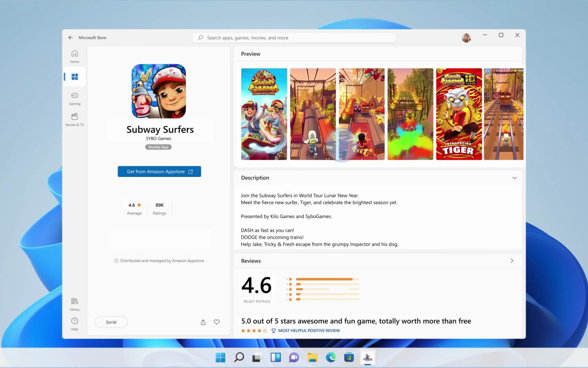Click the Mobile App badge
The width and height of the screenshot is (588, 368).
[x=158, y=147]
